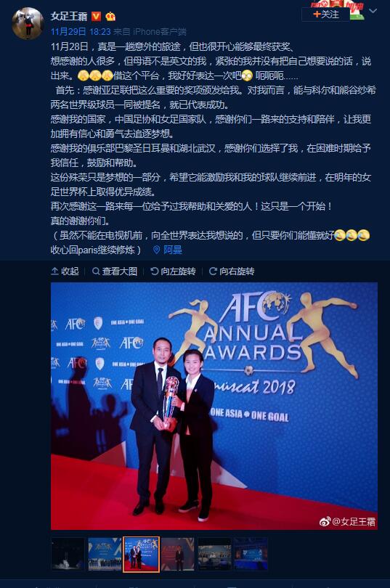Expand the post options chevron menu
Screen dimensions: 390x588
pyautogui.click(x=373, y=11)
